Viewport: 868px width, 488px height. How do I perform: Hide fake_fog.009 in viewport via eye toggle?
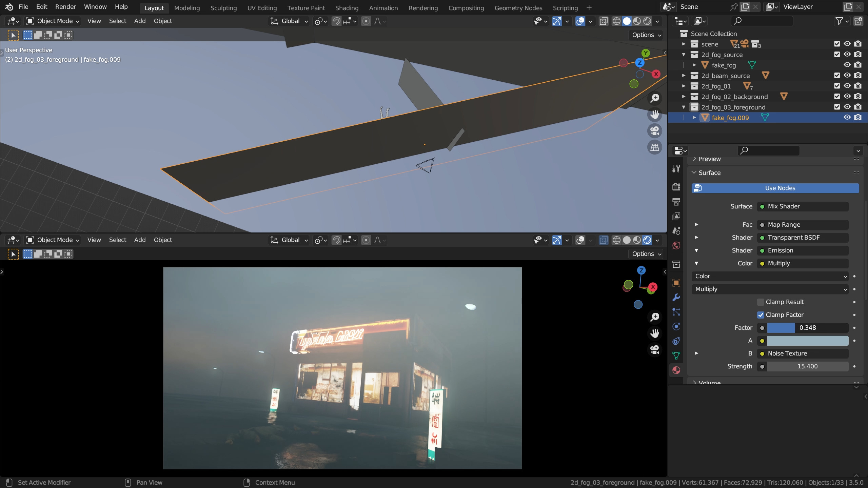847,117
